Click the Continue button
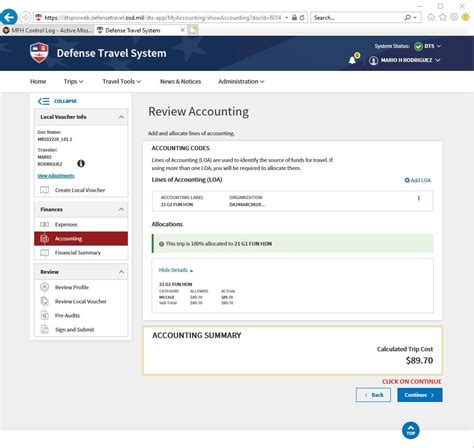The width and height of the screenshot is (474, 448). point(420,395)
